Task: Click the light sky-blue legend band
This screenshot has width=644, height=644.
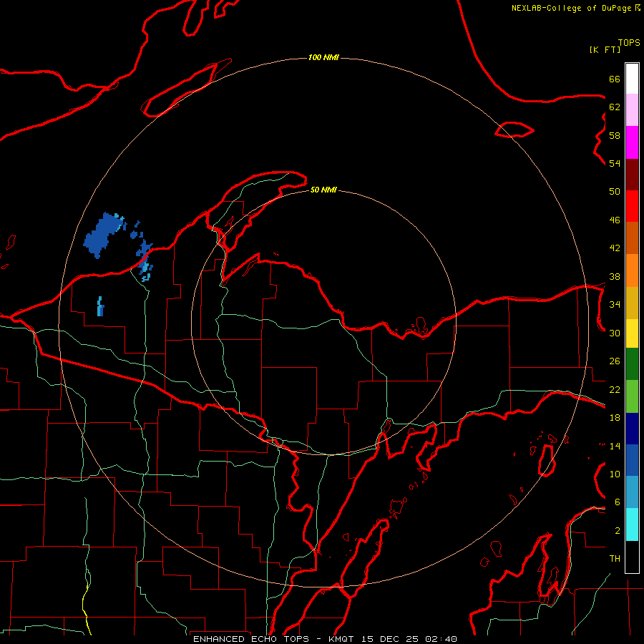Action: click(632, 492)
